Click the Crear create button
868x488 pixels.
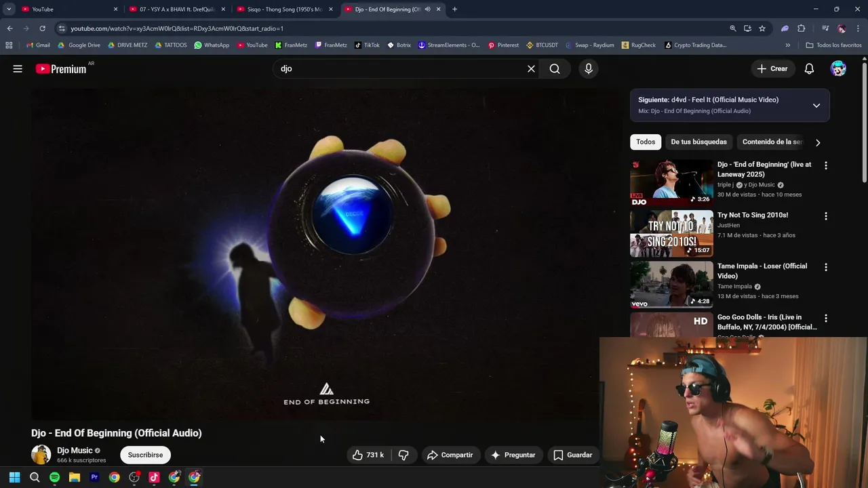(x=772, y=68)
